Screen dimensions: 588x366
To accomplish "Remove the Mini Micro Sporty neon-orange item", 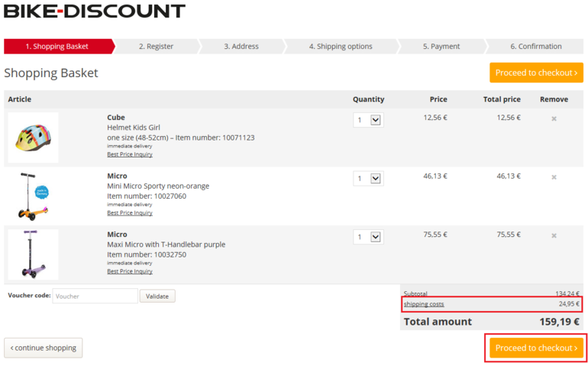I will point(554,177).
